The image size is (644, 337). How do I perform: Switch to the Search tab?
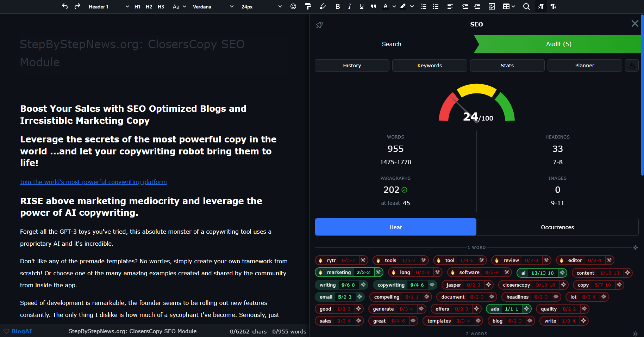[392, 44]
